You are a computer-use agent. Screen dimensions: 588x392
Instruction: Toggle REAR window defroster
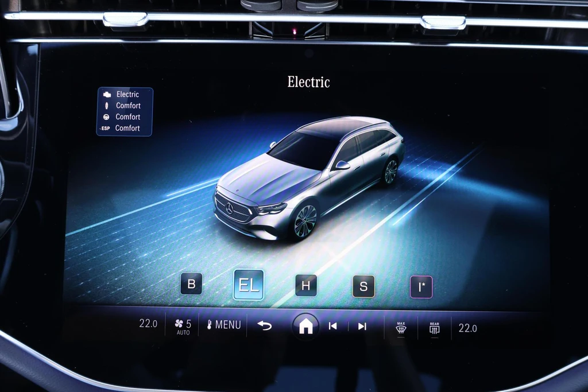[434, 328]
